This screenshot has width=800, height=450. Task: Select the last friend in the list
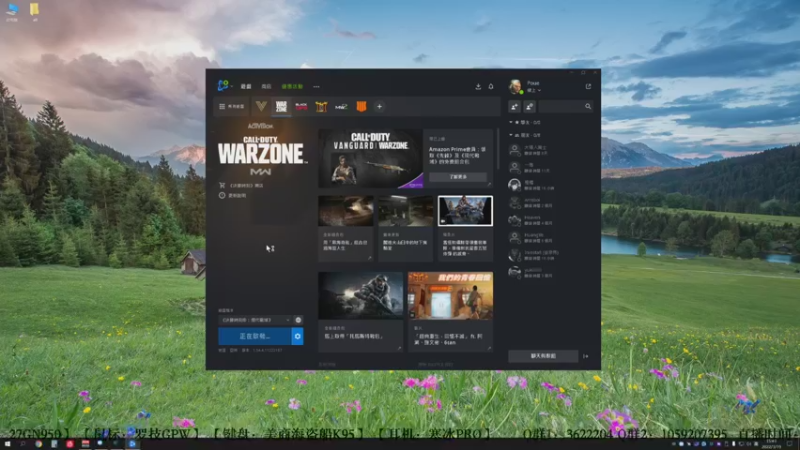pos(550,272)
